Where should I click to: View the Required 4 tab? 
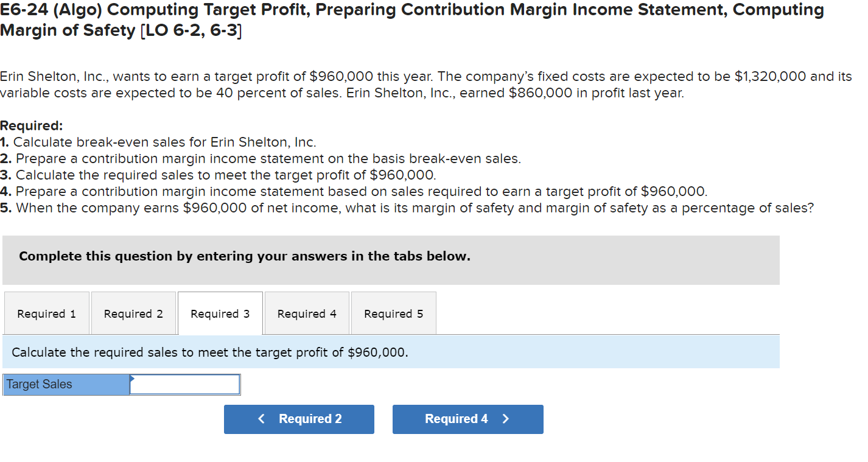306,313
